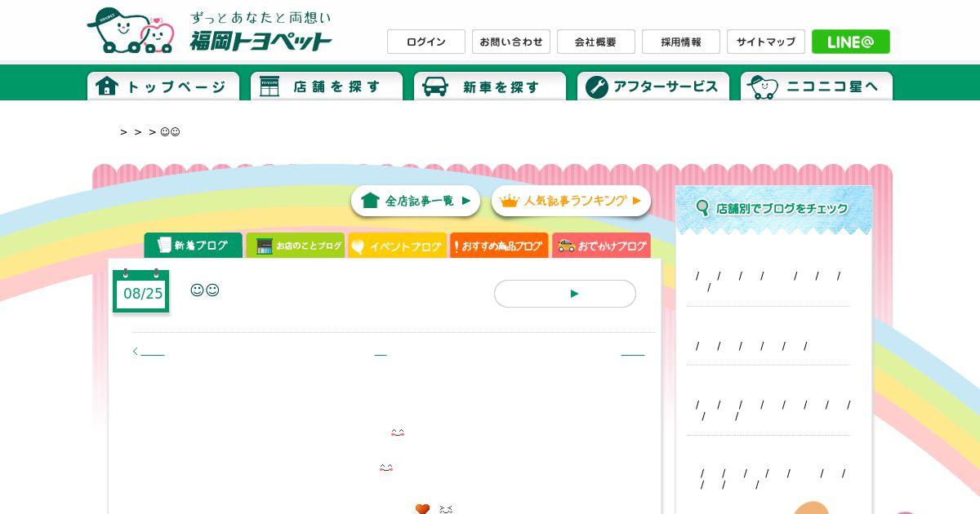The height and width of the screenshot is (514, 980).
Task: Click the next article link at right
Action: coord(633,352)
